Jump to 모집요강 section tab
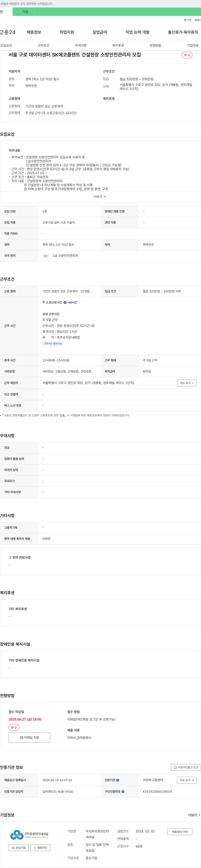This screenshot has height=868, width=201. pos(6,45)
